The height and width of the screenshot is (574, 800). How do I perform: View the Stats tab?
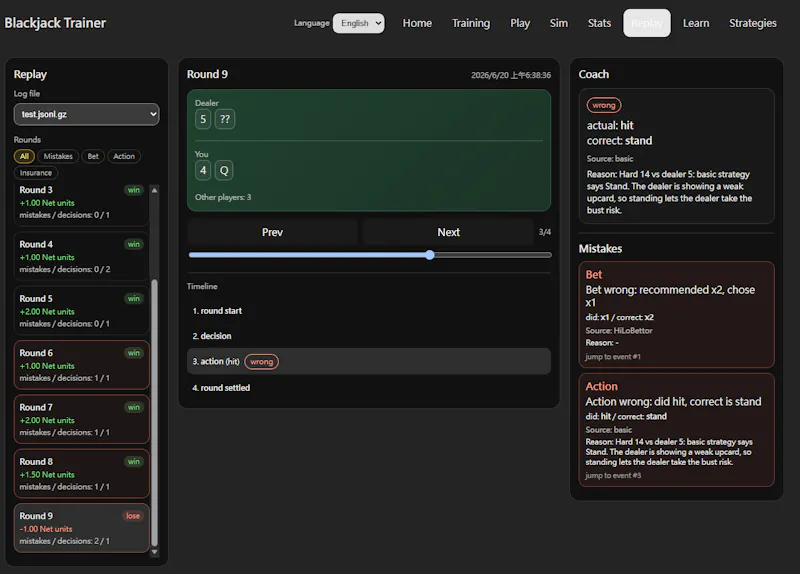coord(599,23)
